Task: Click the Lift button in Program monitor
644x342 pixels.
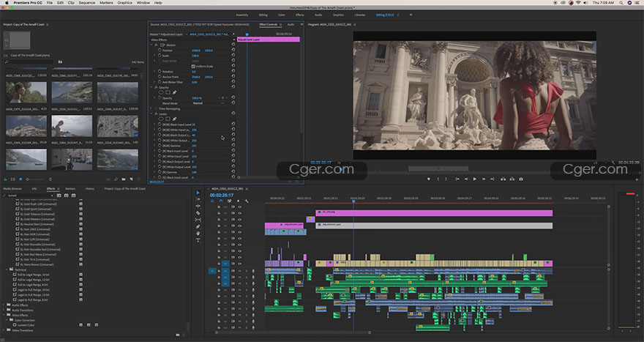Action: click(503, 179)
